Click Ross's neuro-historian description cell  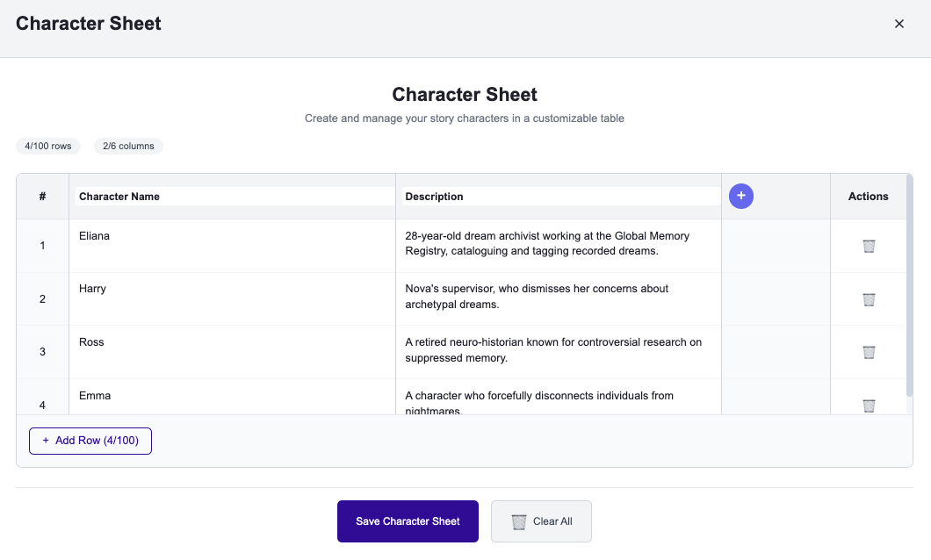(x=558, y=349)
